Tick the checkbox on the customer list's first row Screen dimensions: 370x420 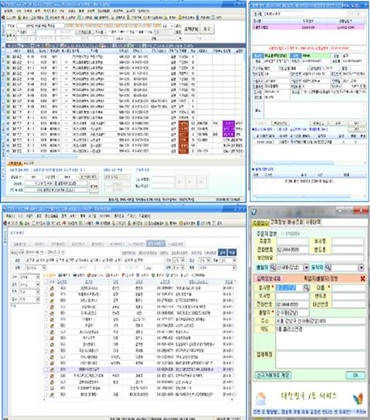[46, 288]
